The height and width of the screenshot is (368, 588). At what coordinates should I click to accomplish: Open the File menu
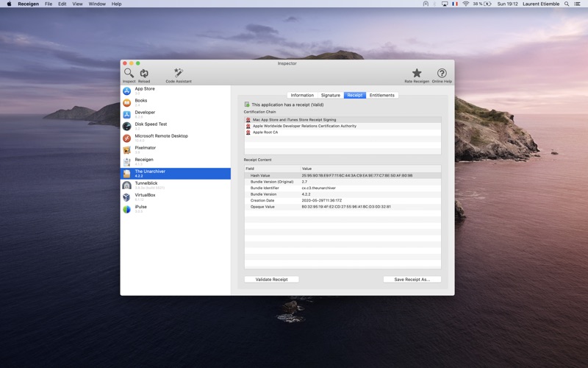pos(49,4)
